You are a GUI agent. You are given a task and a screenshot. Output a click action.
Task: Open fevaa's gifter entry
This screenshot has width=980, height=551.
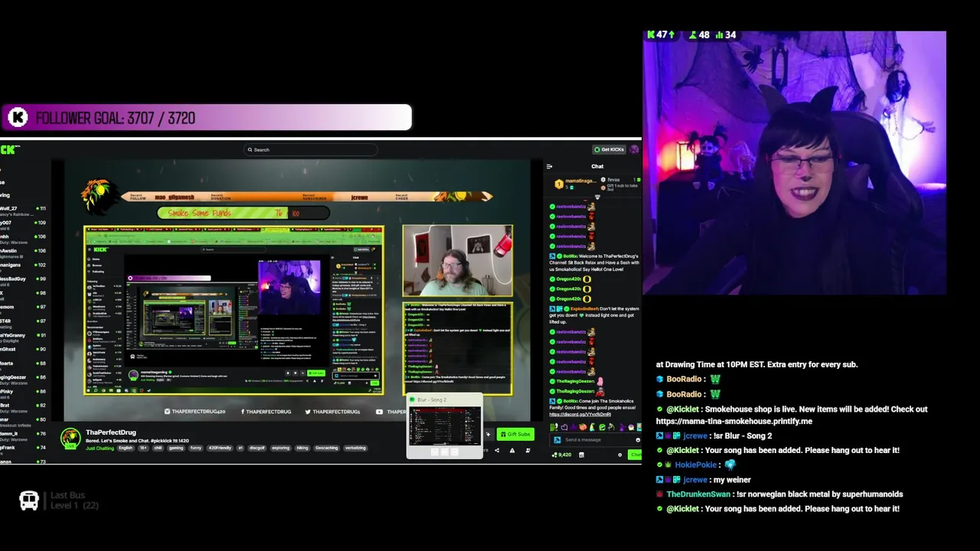(x=621, y=180)
